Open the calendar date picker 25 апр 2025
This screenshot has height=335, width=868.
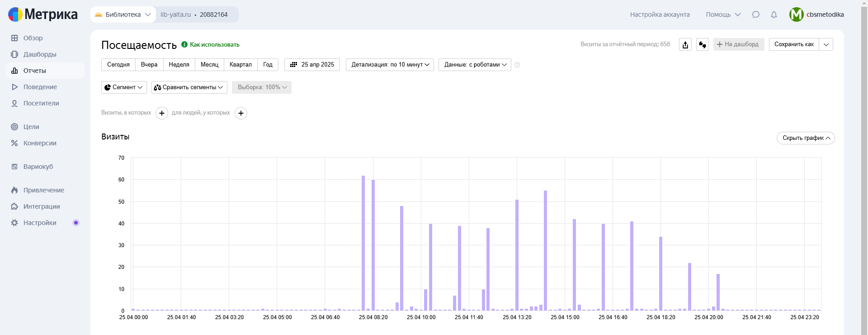[x=312, y=65]
